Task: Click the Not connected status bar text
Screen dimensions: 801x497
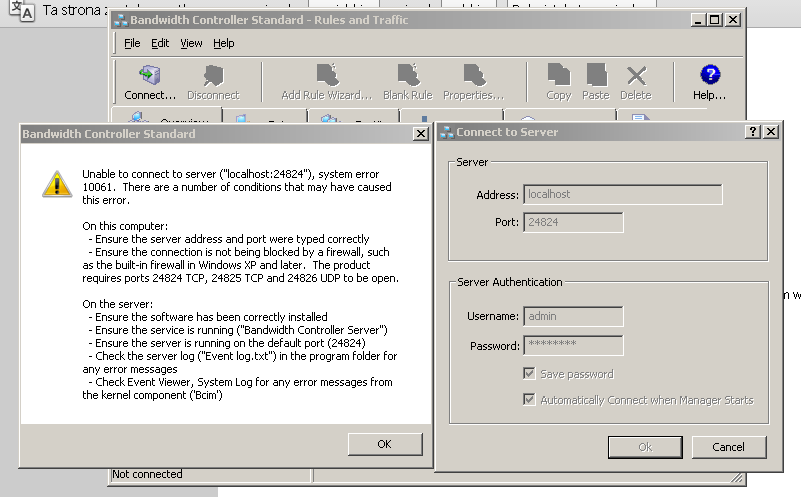Action: [x=147, y=475]
